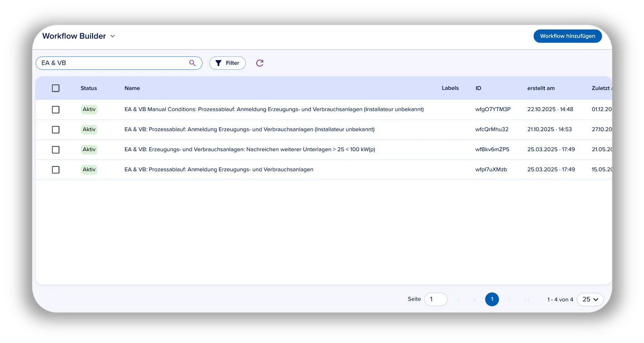Sort by erstellt am column header
Screen dimensions: 644x343
(541, 88)
